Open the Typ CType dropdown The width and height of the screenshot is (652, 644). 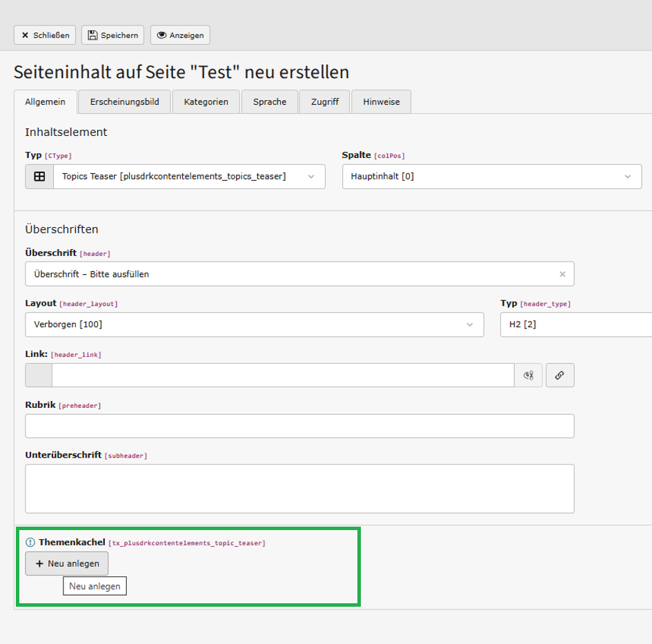[189, 177]
